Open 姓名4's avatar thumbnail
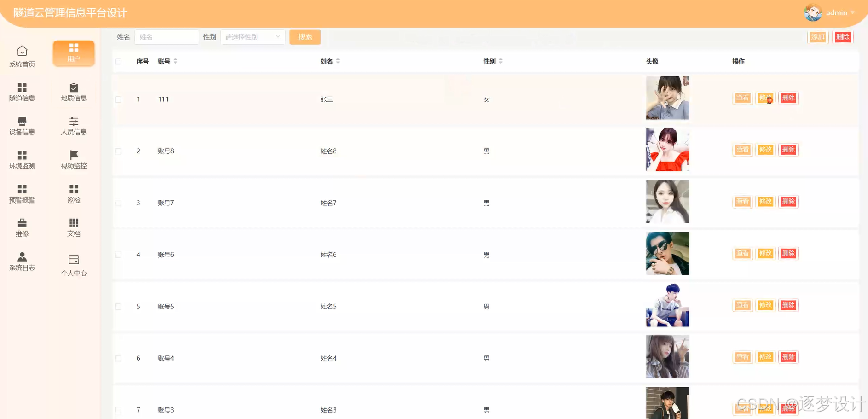 [668, 357]
